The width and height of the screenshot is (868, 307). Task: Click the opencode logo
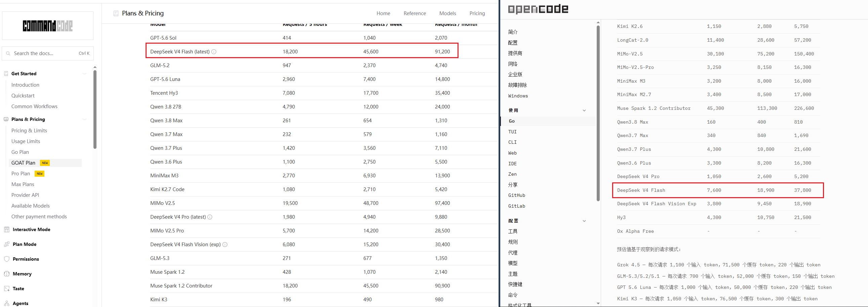[x=538, y=9]
